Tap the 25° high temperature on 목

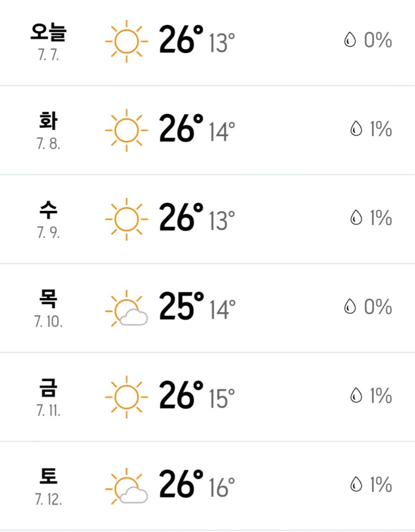pyautogui.click(x=181, y=307)
